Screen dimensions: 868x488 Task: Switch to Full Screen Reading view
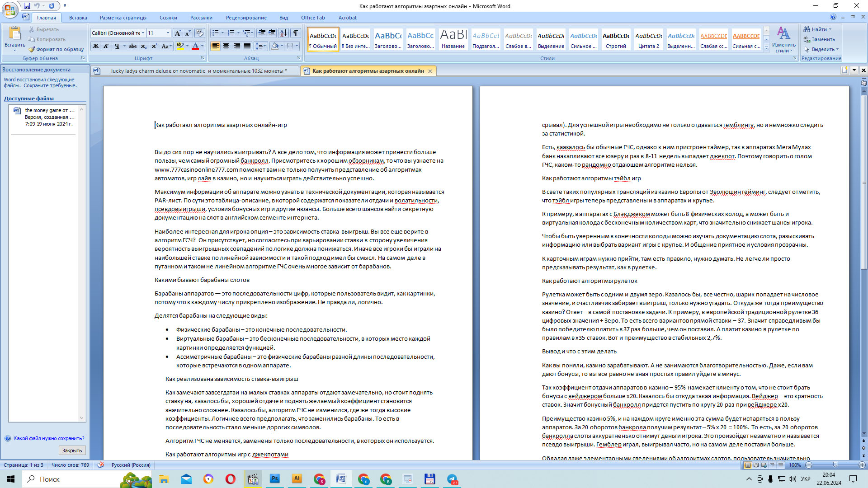point(756,465)
